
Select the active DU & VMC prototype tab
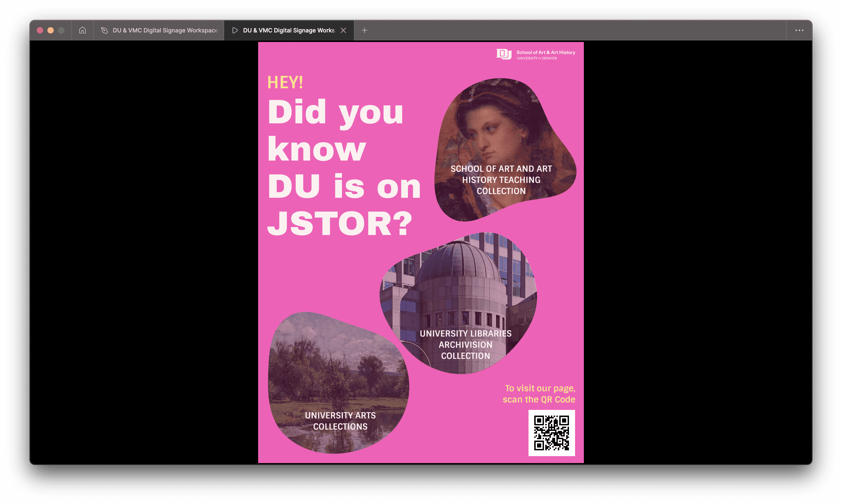288,30
